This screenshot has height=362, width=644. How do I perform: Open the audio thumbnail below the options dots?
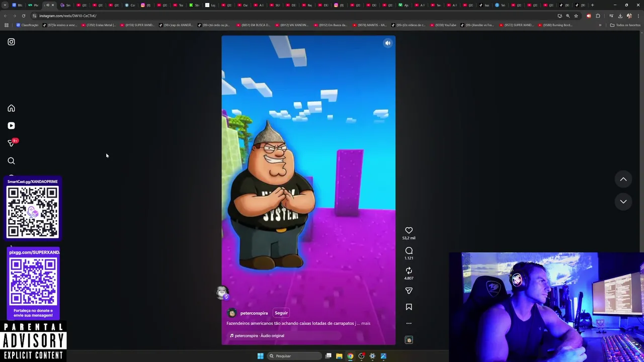click(409, 340)
